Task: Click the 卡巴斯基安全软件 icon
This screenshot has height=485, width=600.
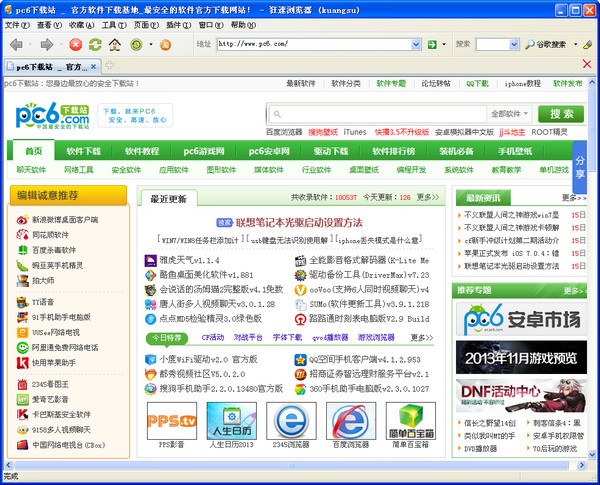Action: point(22,414)
